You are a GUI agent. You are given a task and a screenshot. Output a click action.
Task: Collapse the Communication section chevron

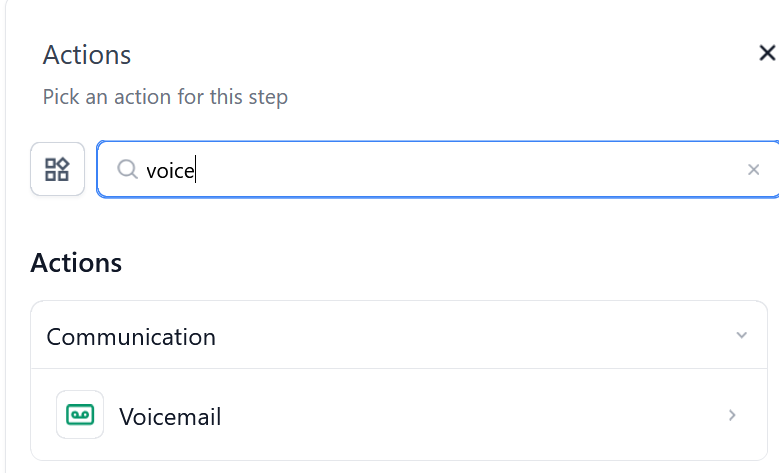[741, 335]
